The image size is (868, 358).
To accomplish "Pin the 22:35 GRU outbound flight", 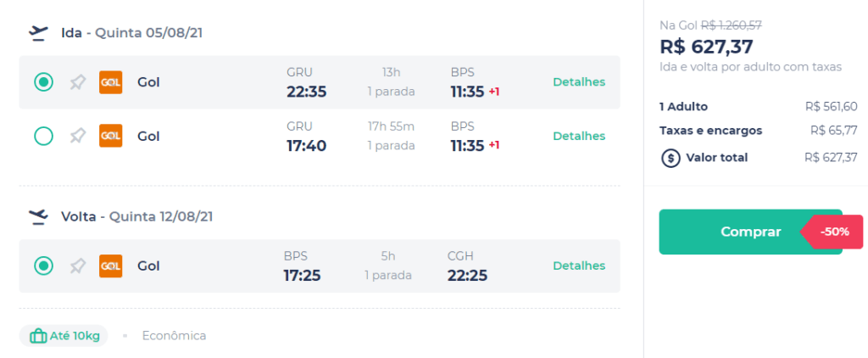I will click(x=77, y=82).
